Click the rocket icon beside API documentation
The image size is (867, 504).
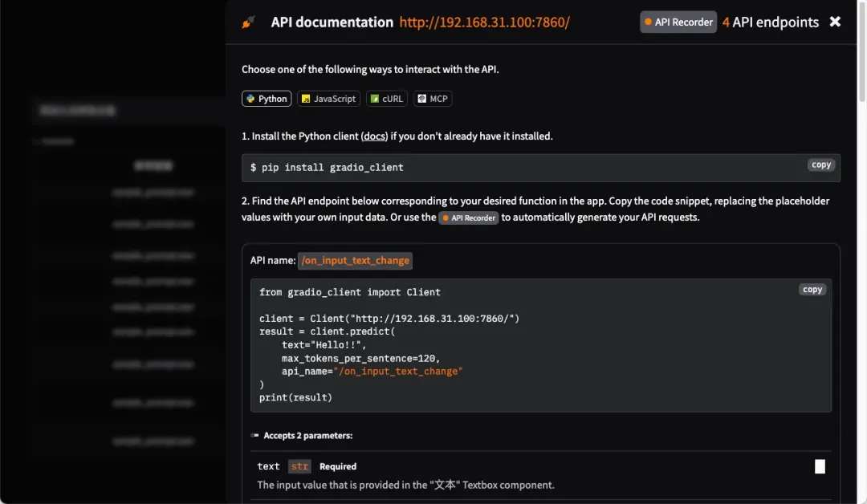(x=248, y=22)
